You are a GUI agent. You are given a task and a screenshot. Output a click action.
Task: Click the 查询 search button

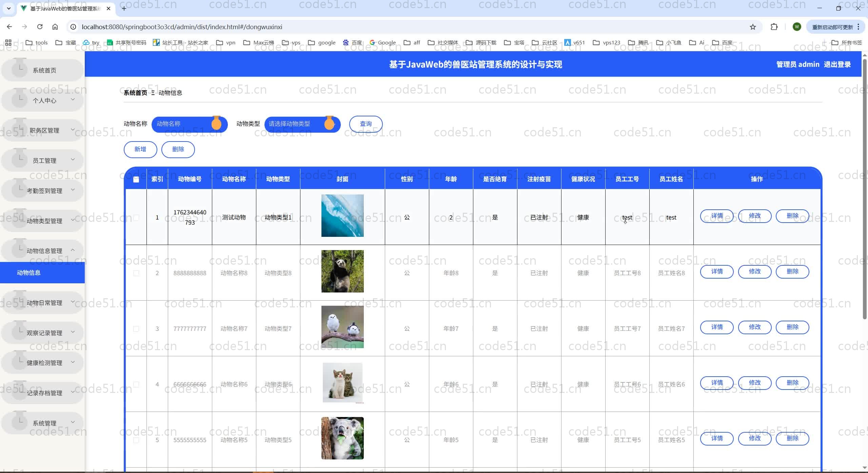[366, 124]
